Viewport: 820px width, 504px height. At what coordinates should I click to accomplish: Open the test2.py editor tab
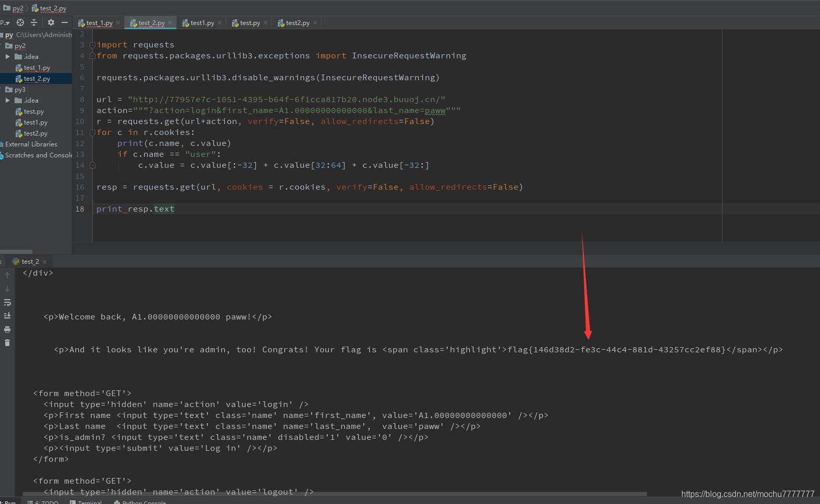[x=298, y=23]
